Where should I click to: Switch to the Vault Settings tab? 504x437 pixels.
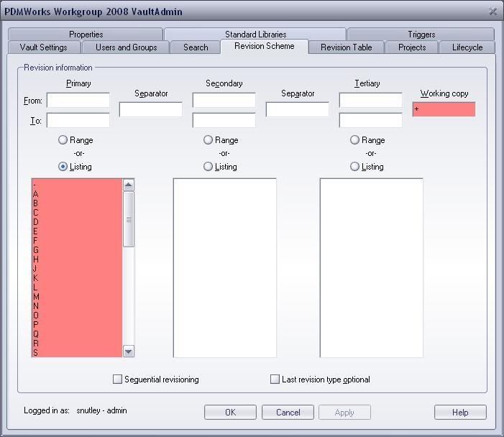(x=44, y=47)
